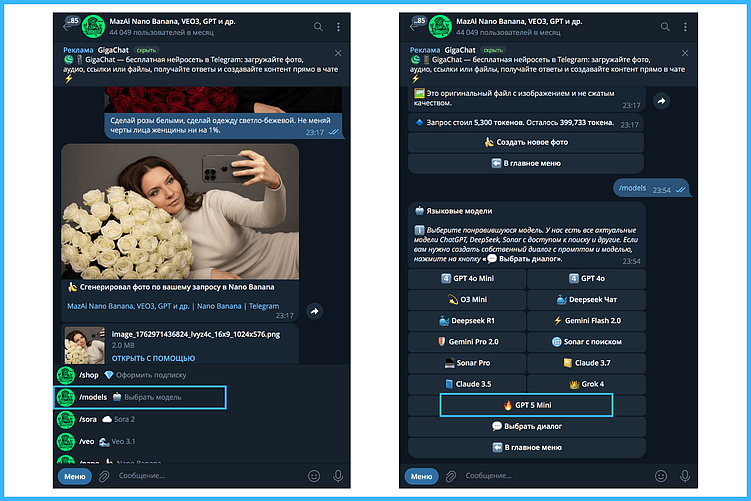751x501 pixels.
Task: Close the GigaChat ad in the right chat
Action: [685, 53]
